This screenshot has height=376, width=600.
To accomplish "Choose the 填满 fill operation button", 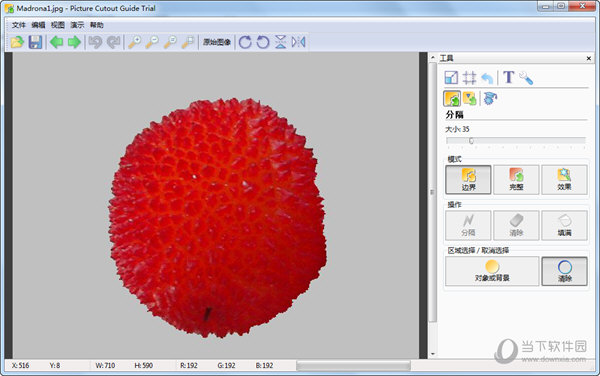I will [x=564, y=225].
